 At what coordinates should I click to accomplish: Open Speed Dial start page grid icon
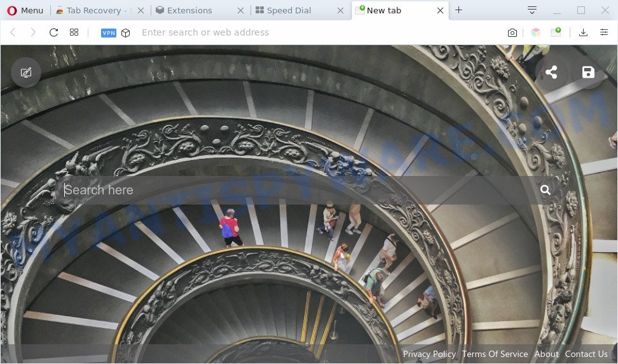coord(74,32)
